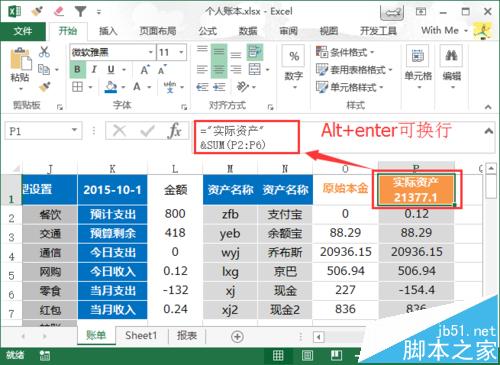Open the font name dropdown 微软雅黑

click(112, 52)
